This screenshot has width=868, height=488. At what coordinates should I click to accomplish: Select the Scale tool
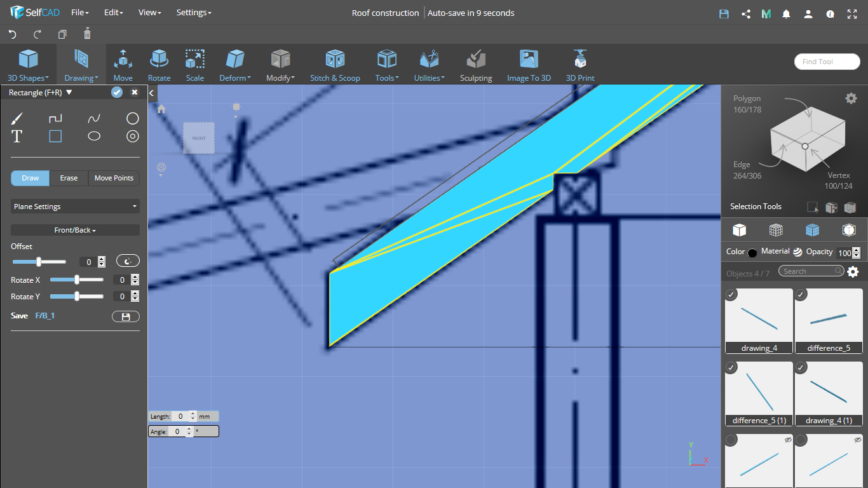[x=195, y=65]
